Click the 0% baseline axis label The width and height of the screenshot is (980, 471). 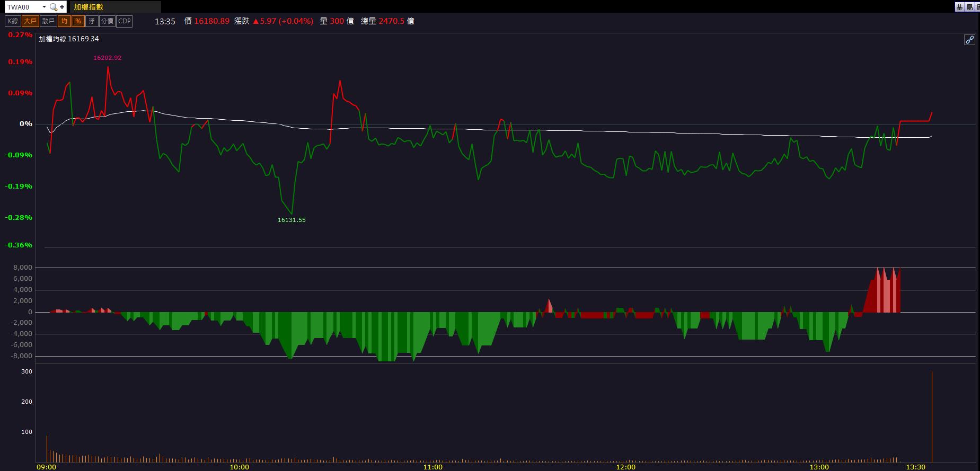click(26, 123)
